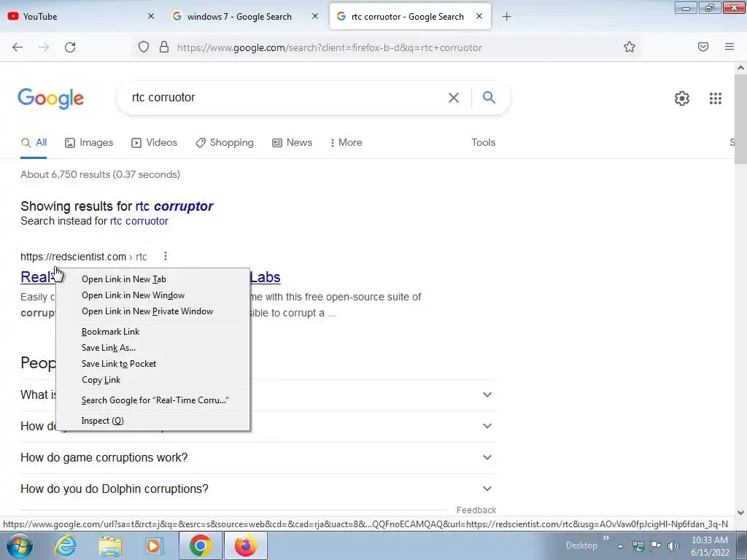The width and height of the screenshot is (747, 560).
Task: Switch to Chrome in the taskbar
Action: 200,545
